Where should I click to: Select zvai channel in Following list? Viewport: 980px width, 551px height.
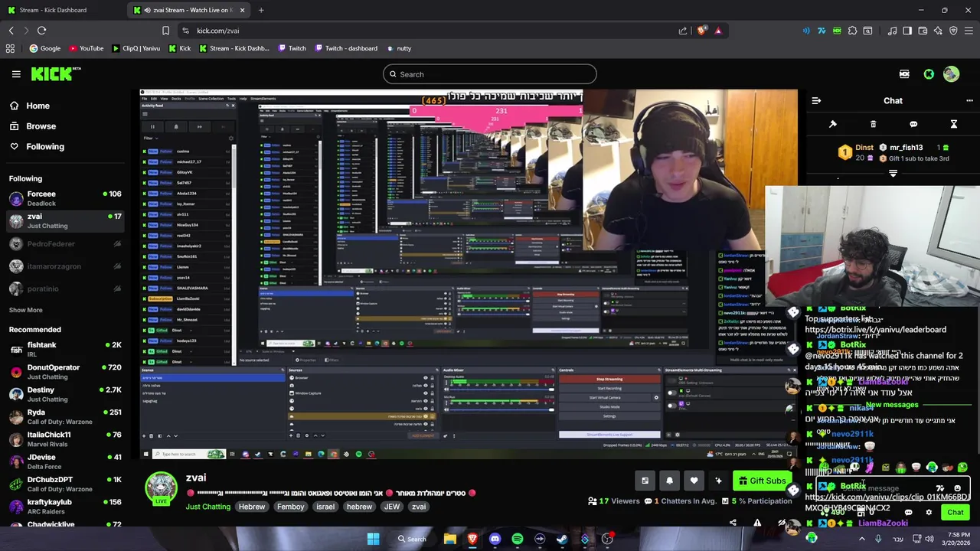65,221
